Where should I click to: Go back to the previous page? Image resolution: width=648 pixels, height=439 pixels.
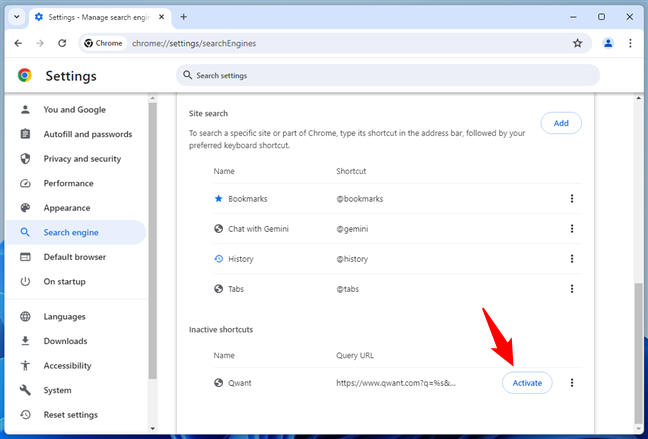click(18, 43)
